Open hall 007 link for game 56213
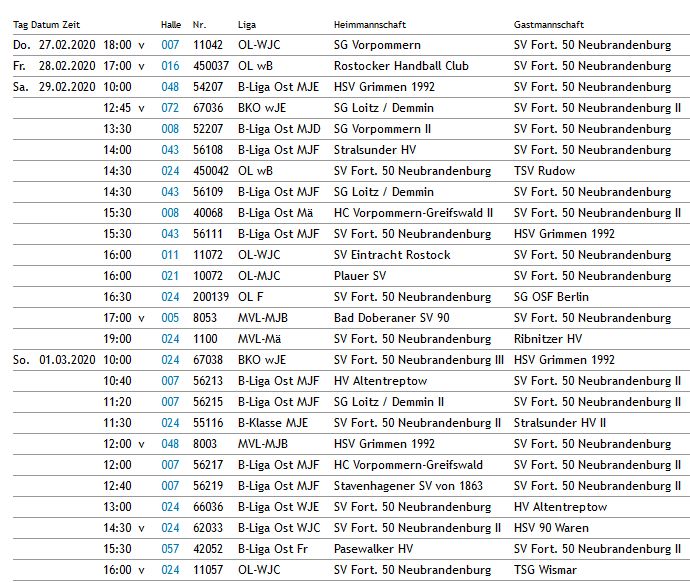Image resolution: width=690 pixels, height=583 pixels. [170, 381]
